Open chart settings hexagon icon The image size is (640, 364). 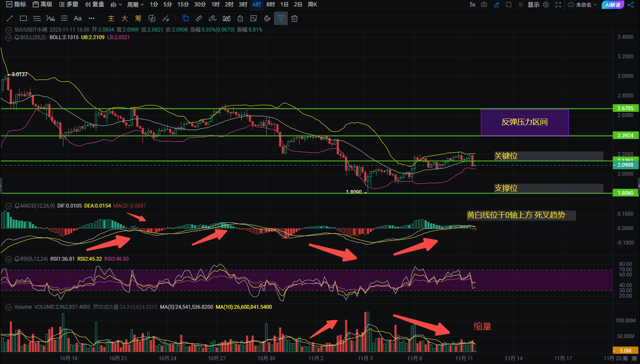(x=546, y=4)
